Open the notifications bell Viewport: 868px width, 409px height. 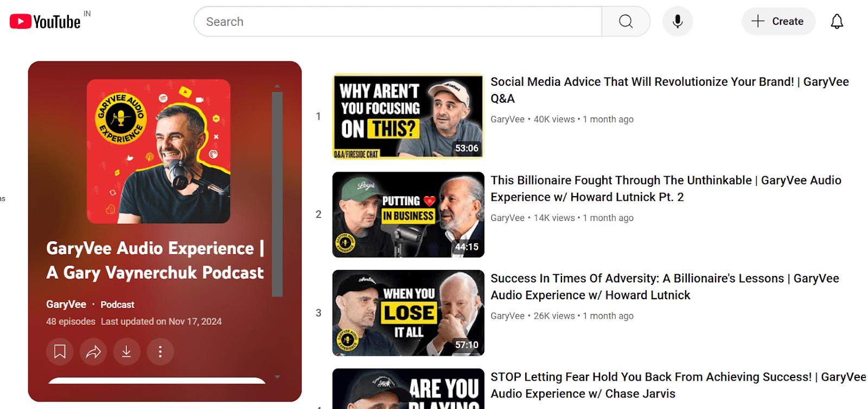837,22
